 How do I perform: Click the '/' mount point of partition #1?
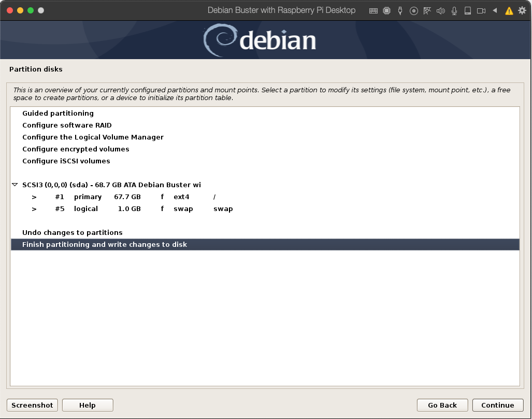pyautogui.click(x=214, y=197)
